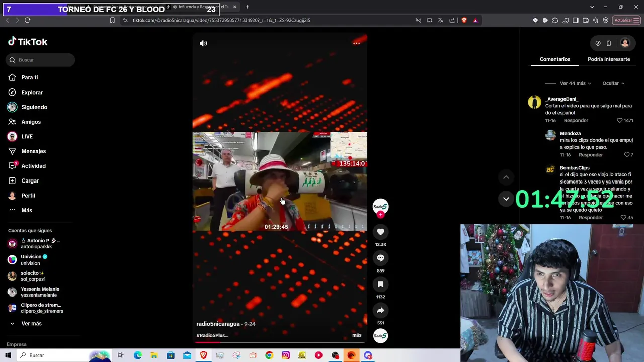Image resolution: width=644 pixels, height=362 pixels.
Task: Reply to _AverageDani_ comment
Action: click(576, 121)
